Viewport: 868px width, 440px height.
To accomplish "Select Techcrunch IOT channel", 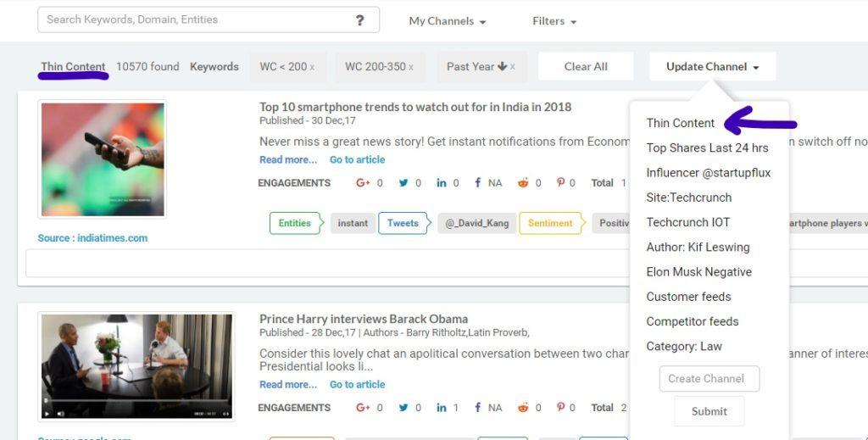I will 688,222.
